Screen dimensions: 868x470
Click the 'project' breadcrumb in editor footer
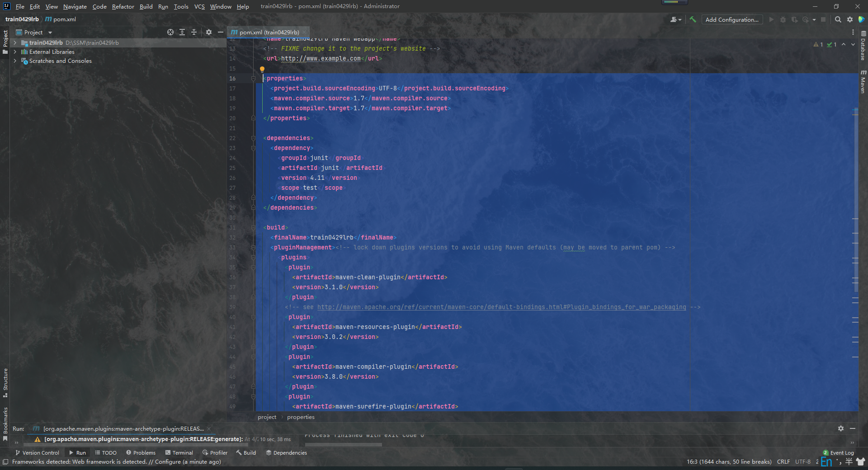pos(267,417)
